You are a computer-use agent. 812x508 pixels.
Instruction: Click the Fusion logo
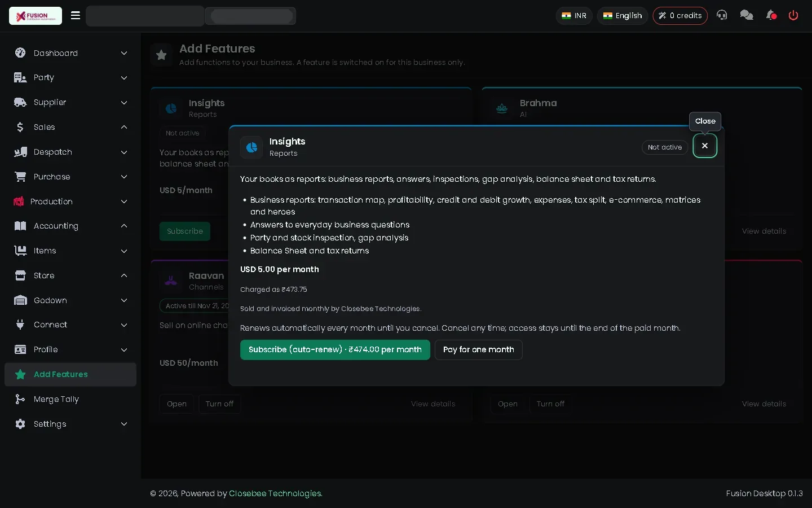[x=36, y=16]
